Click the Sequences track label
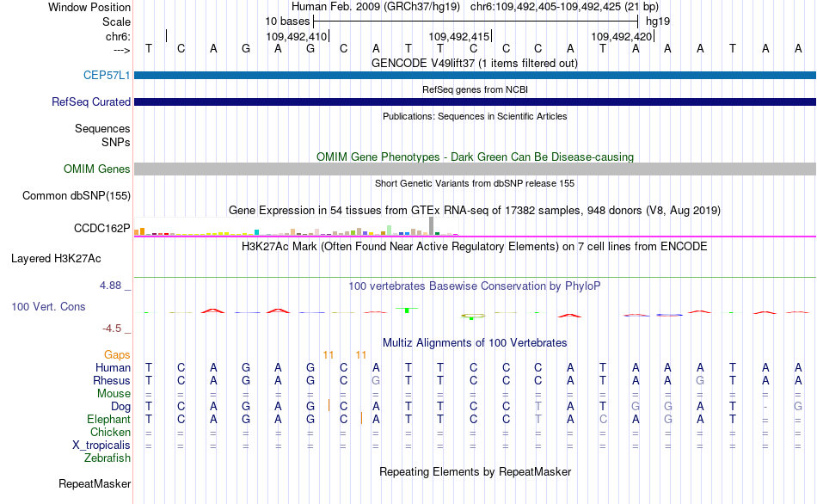Screen dimensions: 817x504 tap(102, 128)
